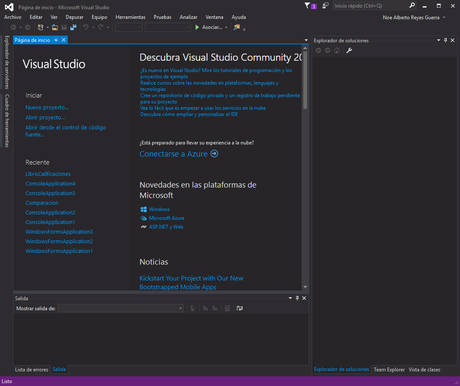The image size is (460, 386).
Task: Click Clear All icon in Salida toolbar
Action: [x=227, y=308]
